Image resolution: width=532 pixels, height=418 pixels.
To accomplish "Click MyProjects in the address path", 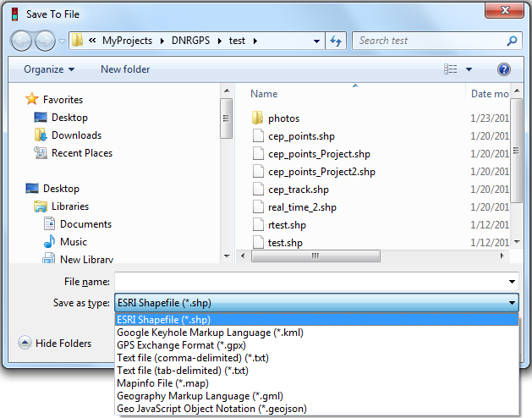I will tap(127, 41).
